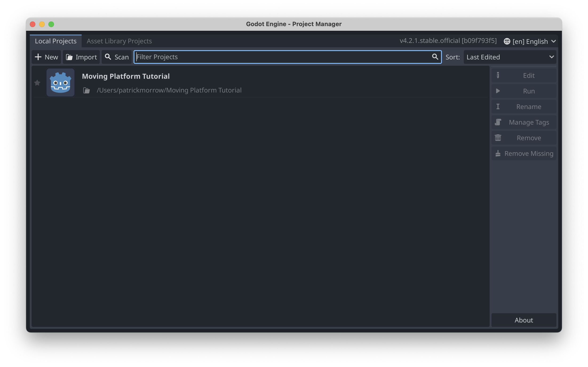Screen dimensions: 588x367
Task: Click the plus icon to create New project
Action: (x=38, y=57)
